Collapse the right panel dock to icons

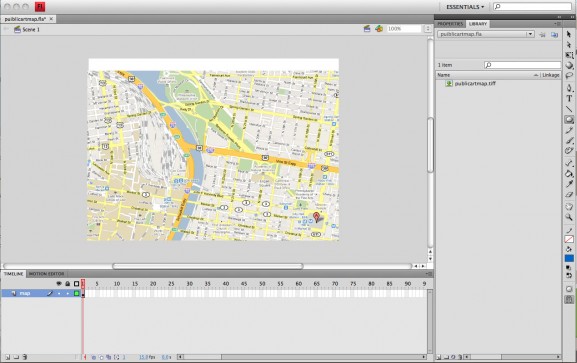(x=559, y=17)
